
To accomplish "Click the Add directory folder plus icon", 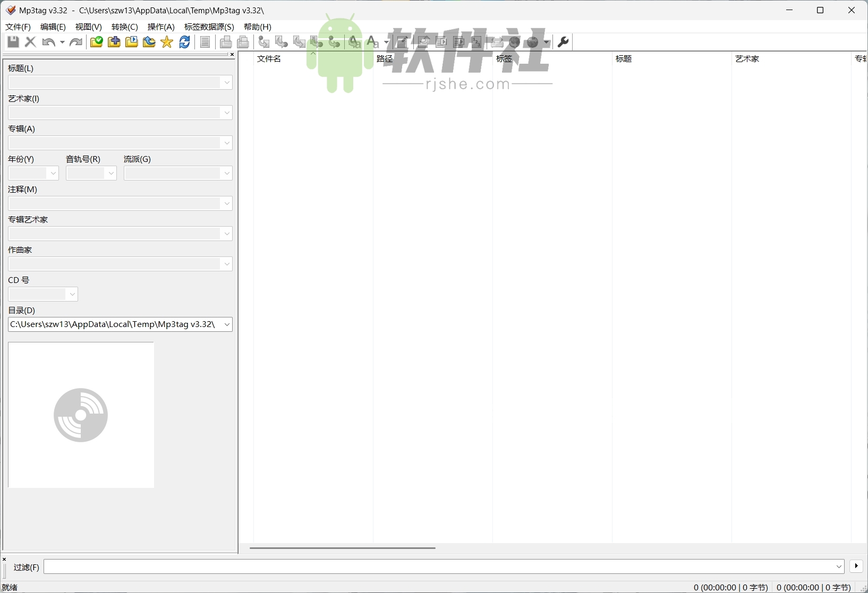I will [x=114, y=42].
